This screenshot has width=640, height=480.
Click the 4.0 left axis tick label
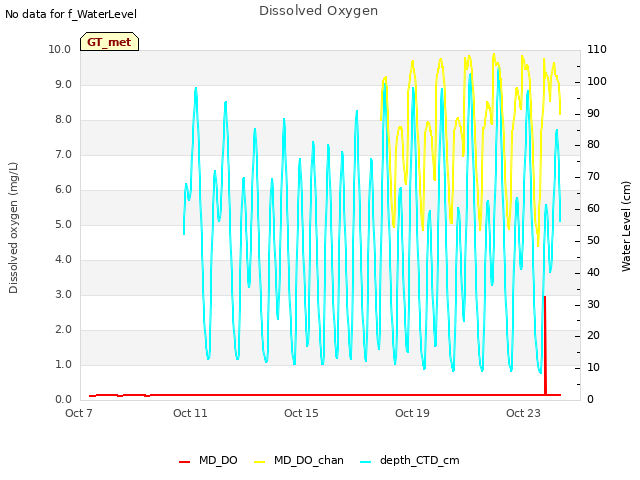pyautogui.click(x=63, y=260)
